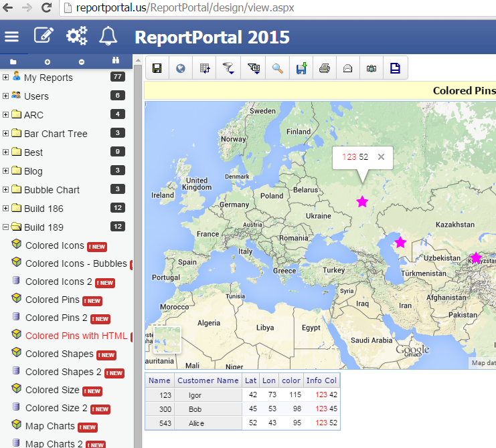Click the Bob customer cell
The width and height of the screenshot is (496, 448).
208,409
